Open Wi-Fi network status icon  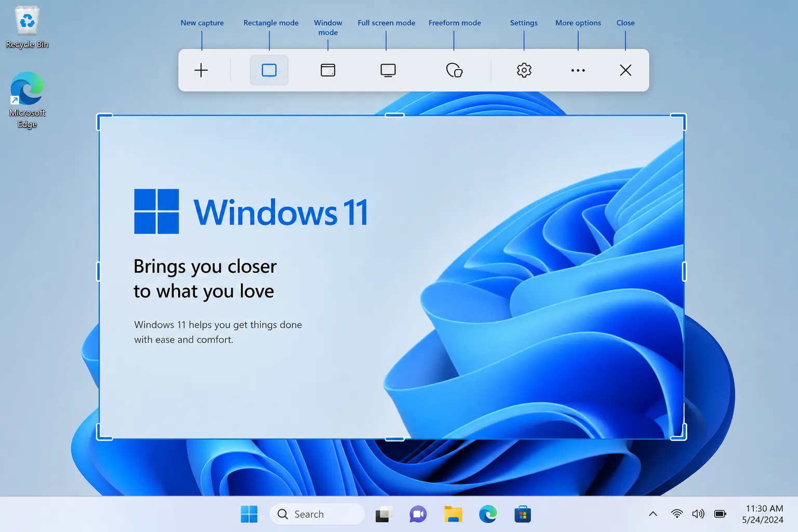point(676,514)
